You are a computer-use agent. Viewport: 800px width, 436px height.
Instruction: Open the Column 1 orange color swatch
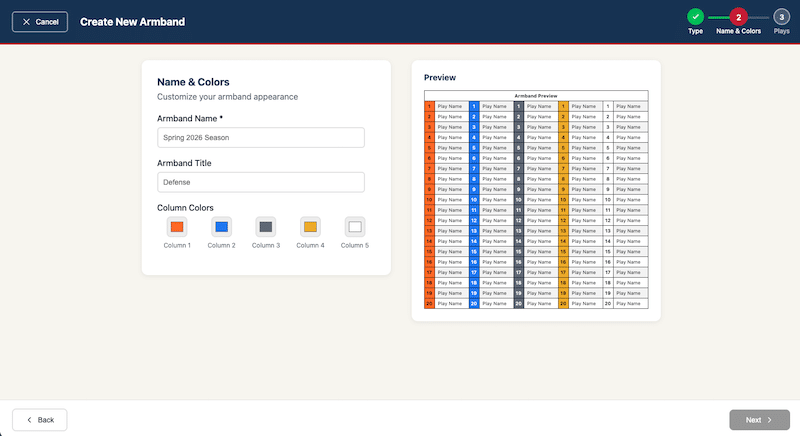[x=177, y=227]
